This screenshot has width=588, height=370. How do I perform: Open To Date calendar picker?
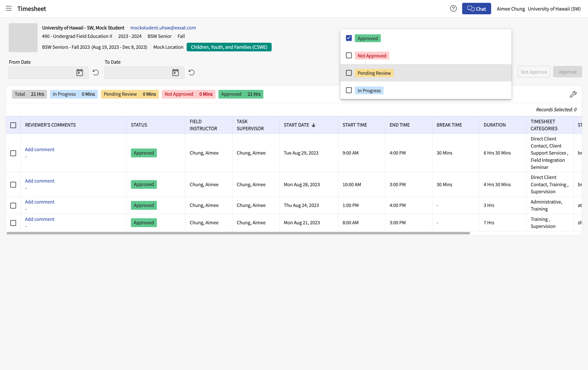(175, 73)
